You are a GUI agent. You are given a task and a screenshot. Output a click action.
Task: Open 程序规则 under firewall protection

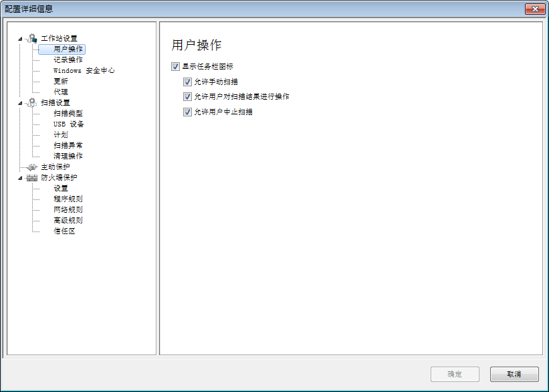coord(68,199)
